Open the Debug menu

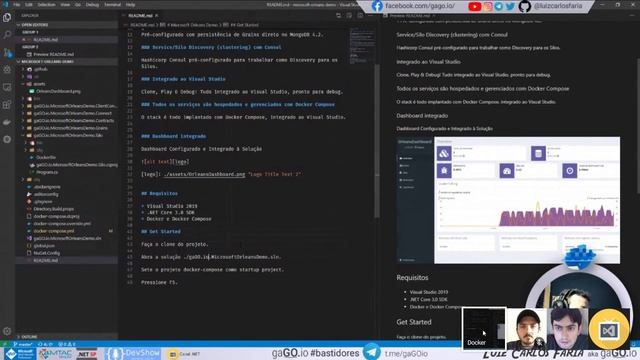(x=92, y=4)
